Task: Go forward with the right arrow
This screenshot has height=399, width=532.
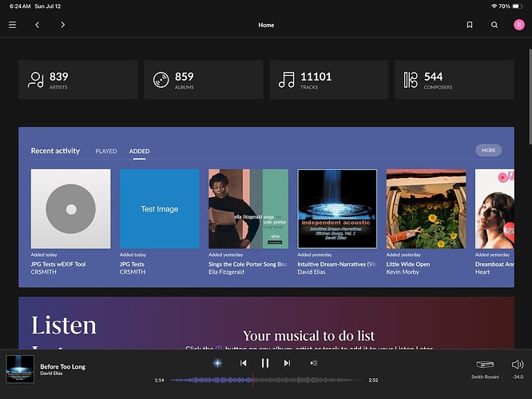Action: click(63, 25)
